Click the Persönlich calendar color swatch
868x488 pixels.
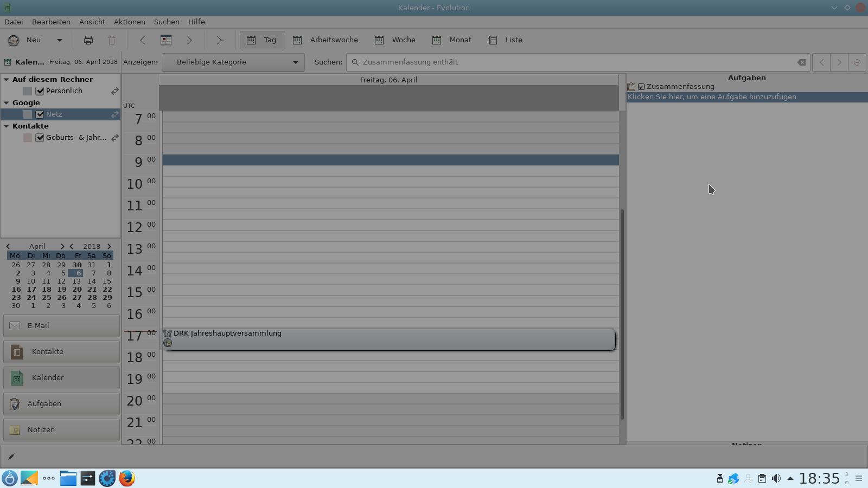28,91
